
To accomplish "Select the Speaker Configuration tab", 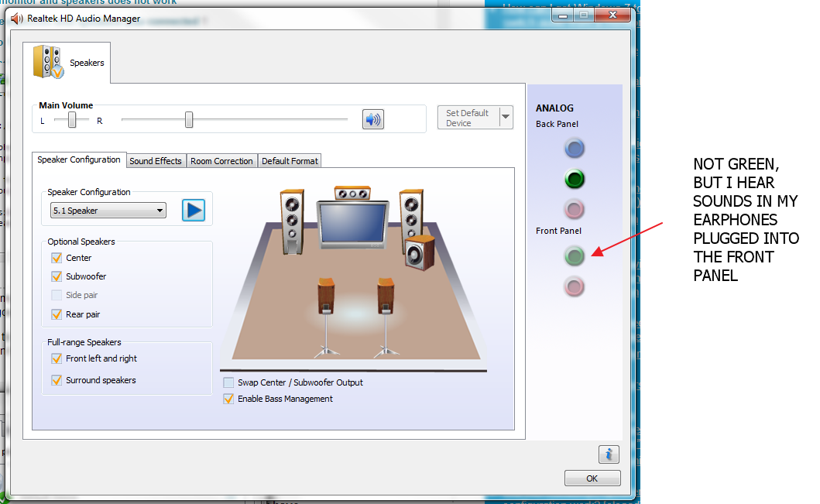I will (79, 159).
